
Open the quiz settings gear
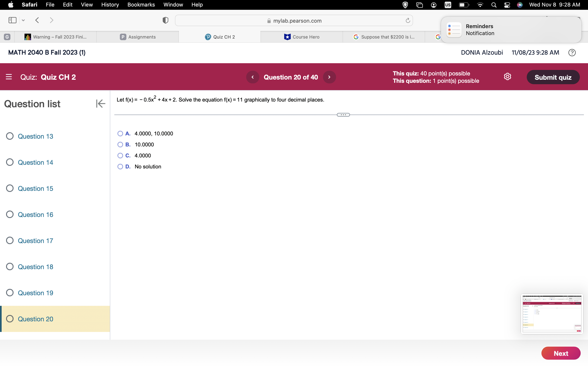pos(508,76)
